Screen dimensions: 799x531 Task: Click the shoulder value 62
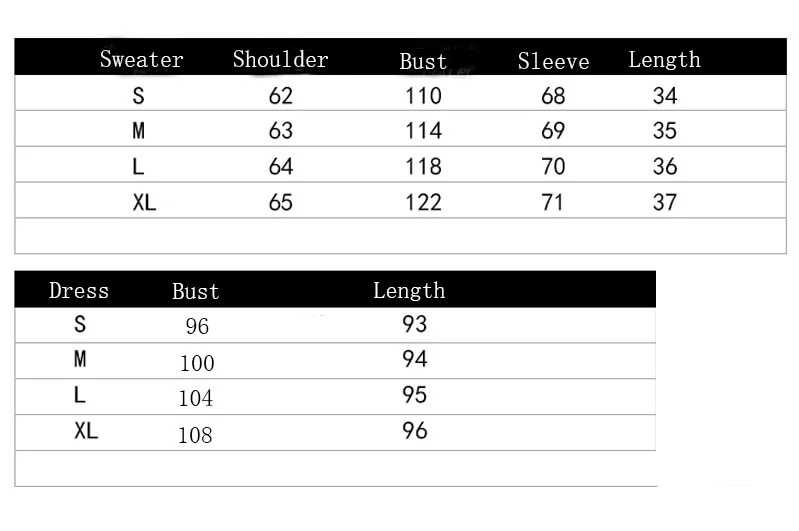[281, 96]
